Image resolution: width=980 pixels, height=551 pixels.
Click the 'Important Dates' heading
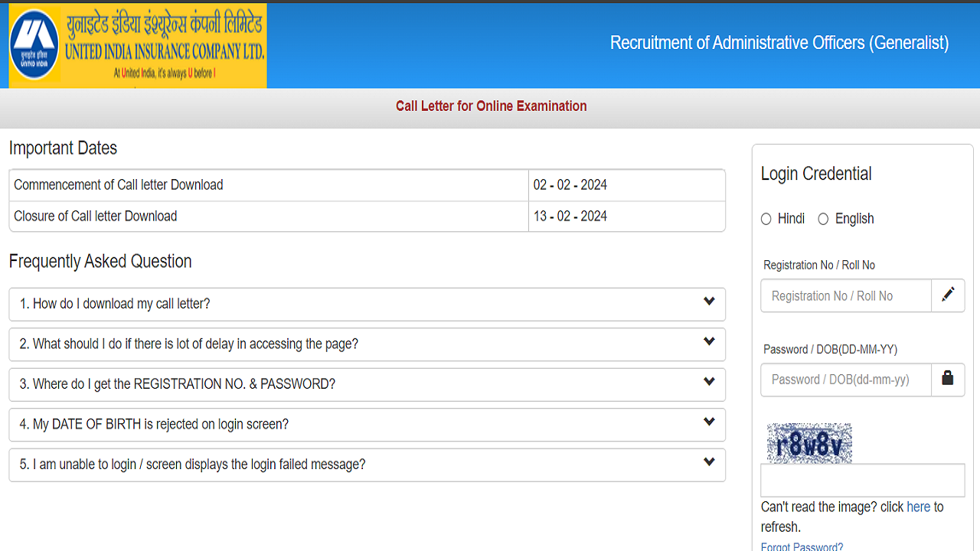[63, 148]
